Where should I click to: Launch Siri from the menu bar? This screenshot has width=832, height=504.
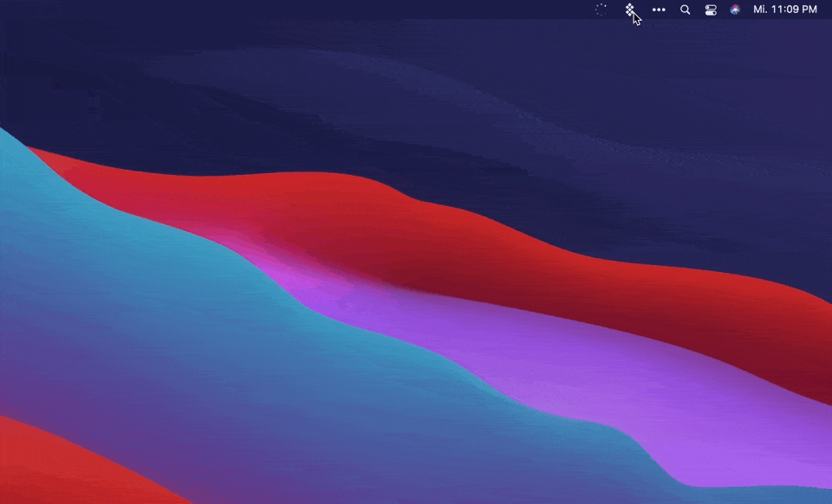pos(735,10)
